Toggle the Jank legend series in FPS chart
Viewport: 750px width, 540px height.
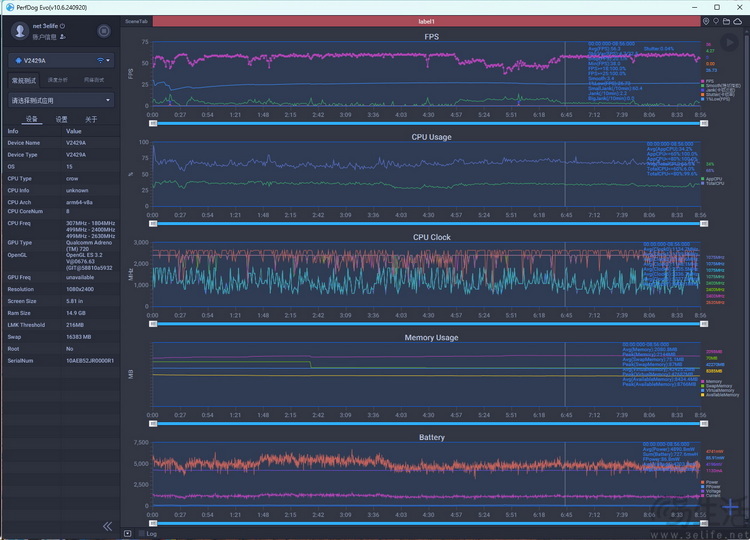[x=717, y=90]
